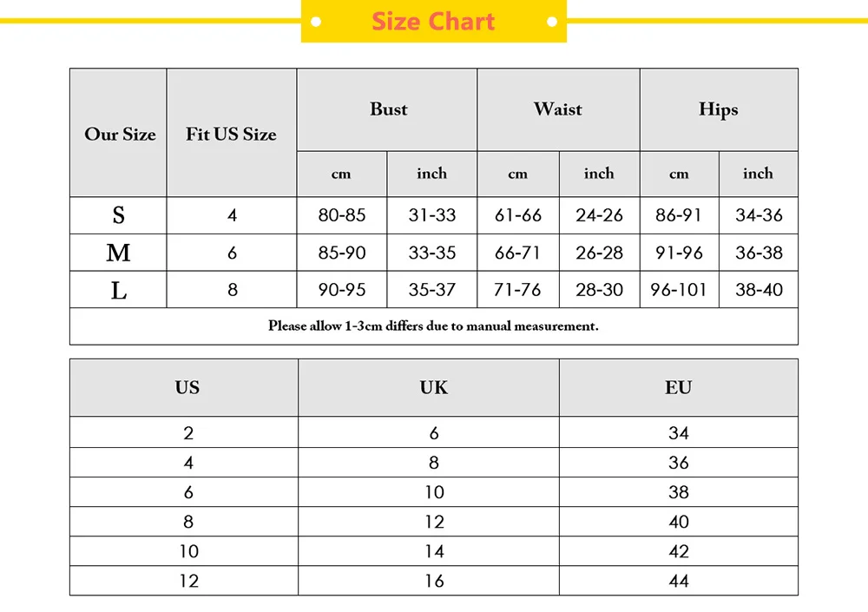This screenshot has width=868, height=612.
Task: Select the M size row label
Action: click(x=119, y=253)
